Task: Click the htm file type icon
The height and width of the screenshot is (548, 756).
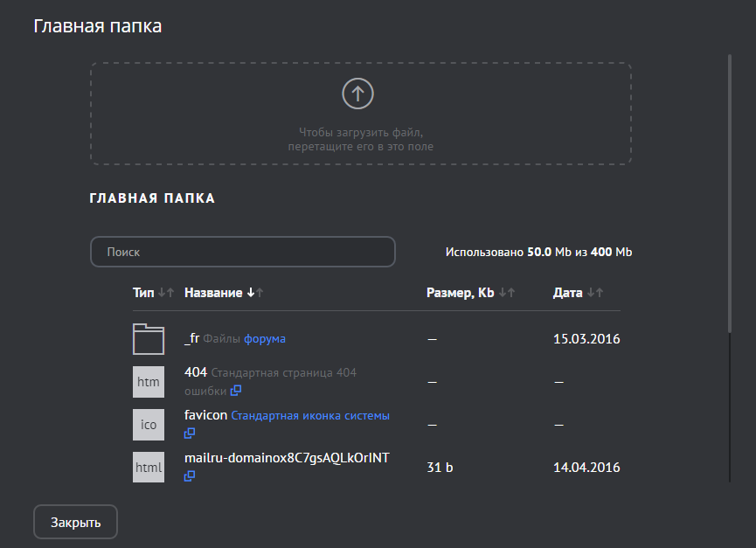Action: coord(149,382)
